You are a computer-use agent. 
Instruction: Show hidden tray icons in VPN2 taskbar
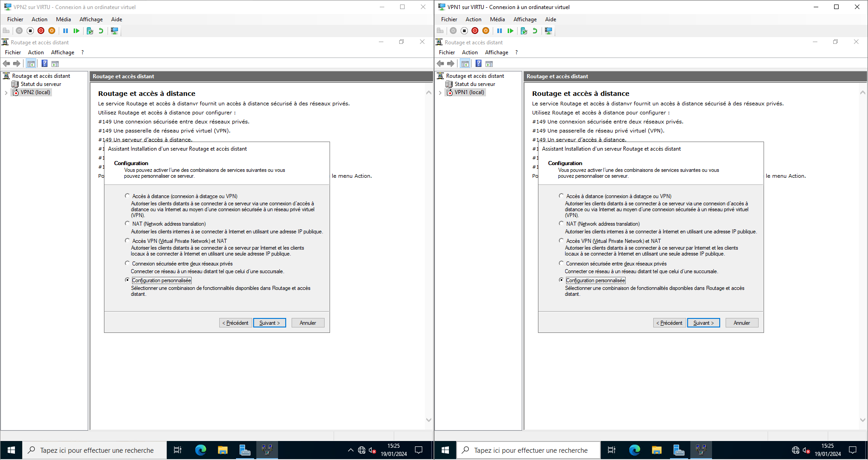tap(350, 450)
